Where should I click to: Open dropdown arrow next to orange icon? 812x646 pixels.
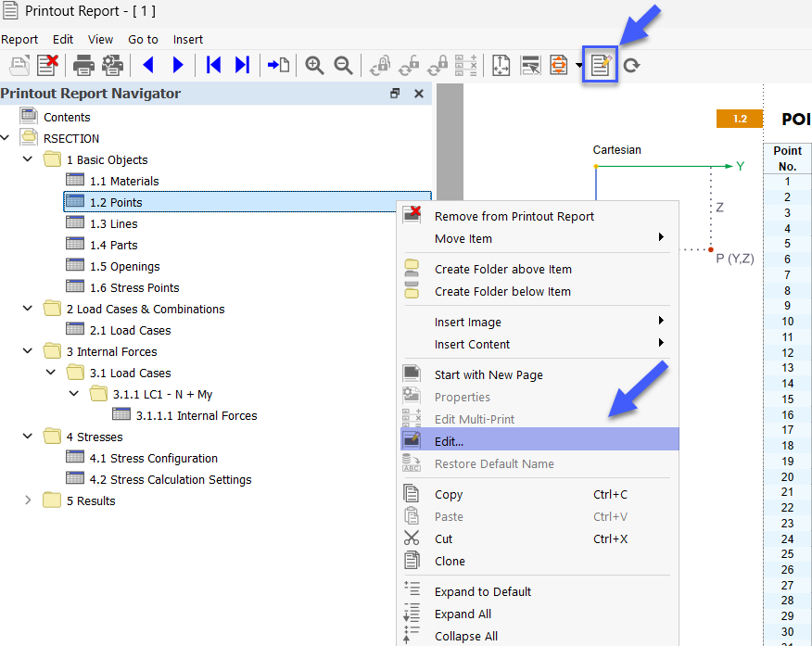pos(578,66)
